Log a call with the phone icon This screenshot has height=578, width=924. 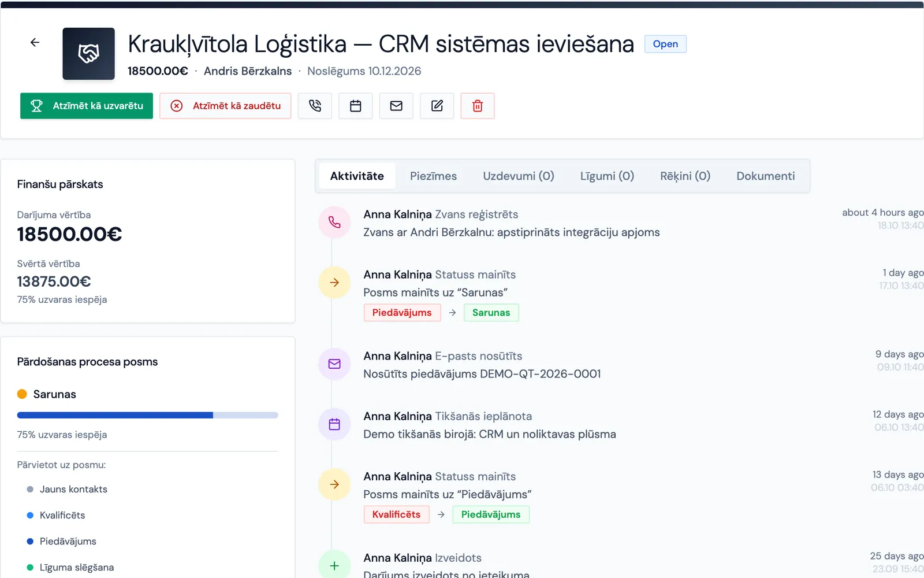[x=315, y=106]
